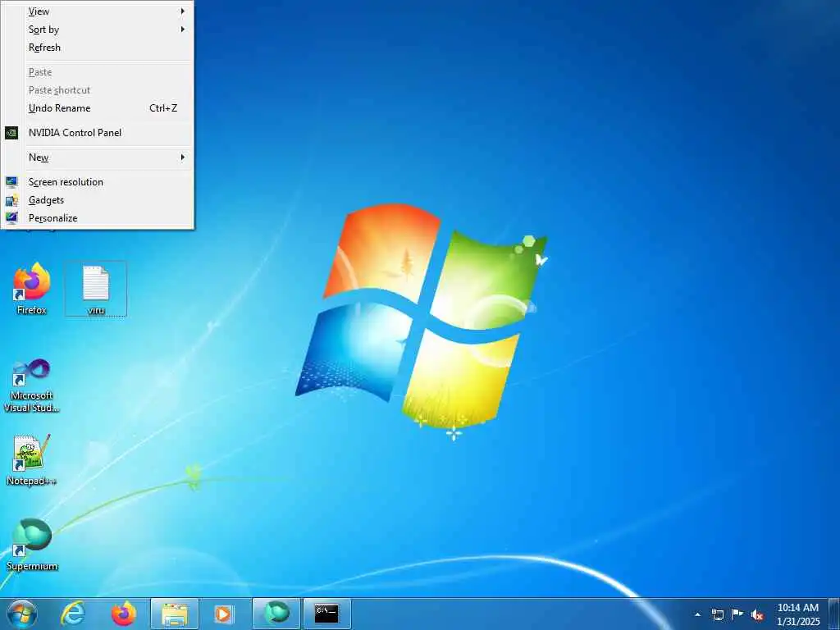The image size is (840, 630).
Task: Open Windows Media Player taskbar icon
Action: point(223,614)
